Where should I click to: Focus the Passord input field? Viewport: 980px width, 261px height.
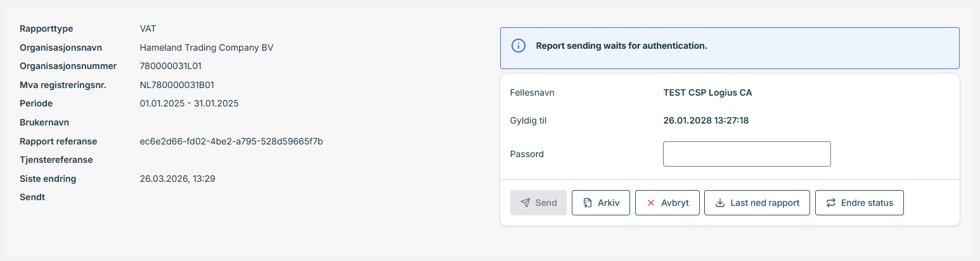tap(746, 154)
